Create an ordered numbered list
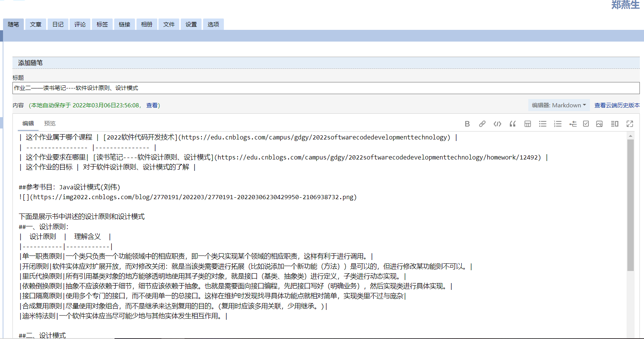 558,124
